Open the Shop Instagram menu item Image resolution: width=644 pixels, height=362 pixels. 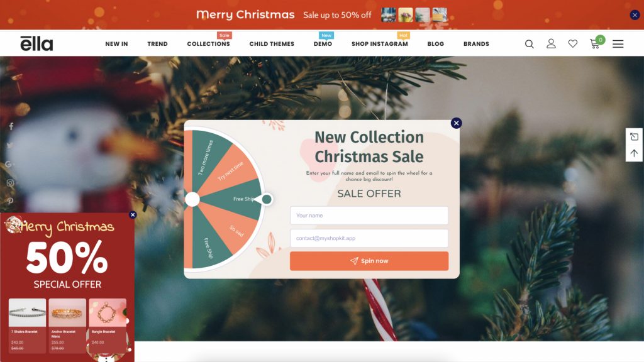pyautogui.click(x=379, y=44)
